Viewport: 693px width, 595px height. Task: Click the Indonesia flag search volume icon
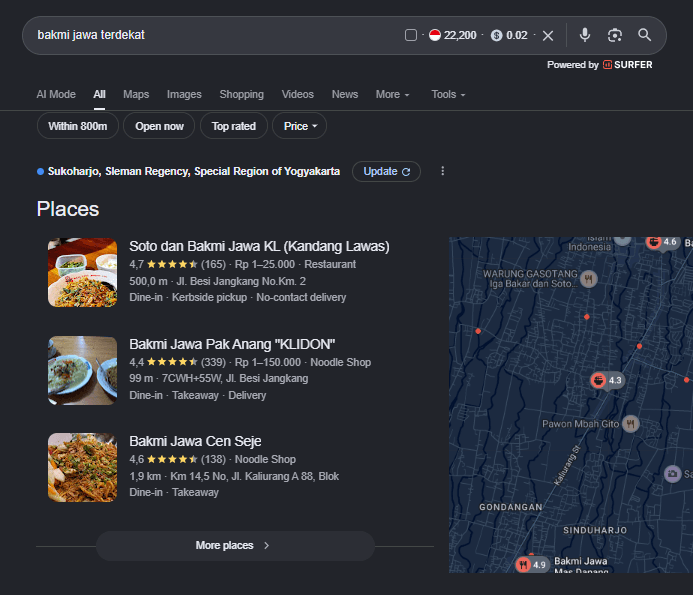pos(435,35)
